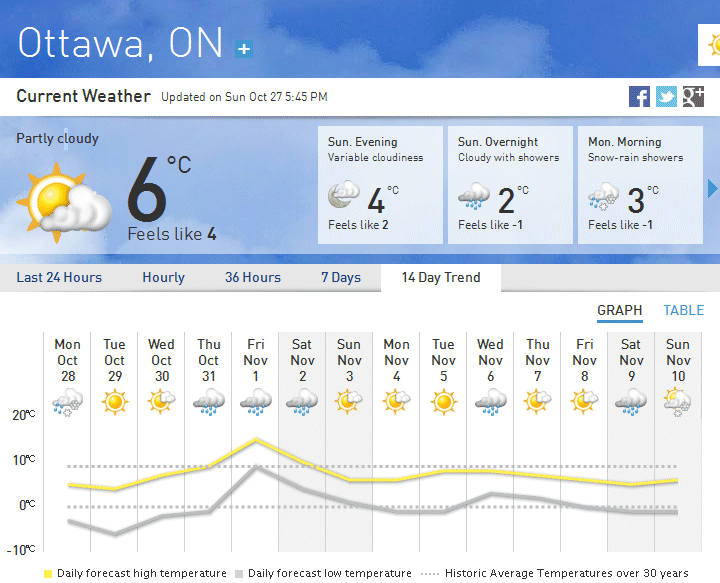Show next short-term forecast periods arrow

(713, 188)
